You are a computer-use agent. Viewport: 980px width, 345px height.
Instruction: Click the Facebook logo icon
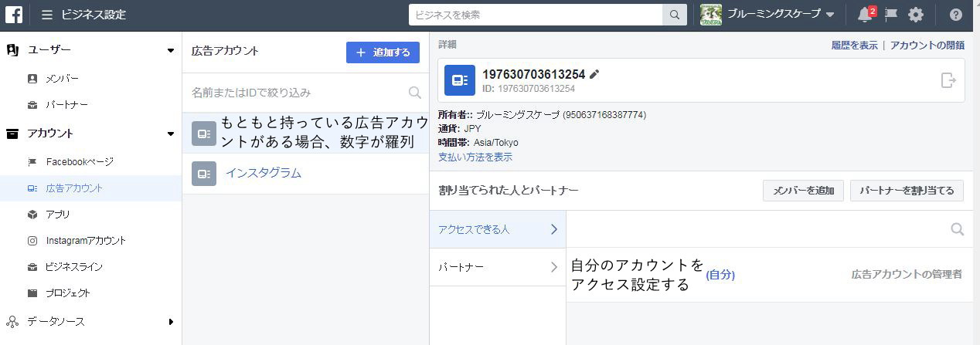click(x=15, y=15)
